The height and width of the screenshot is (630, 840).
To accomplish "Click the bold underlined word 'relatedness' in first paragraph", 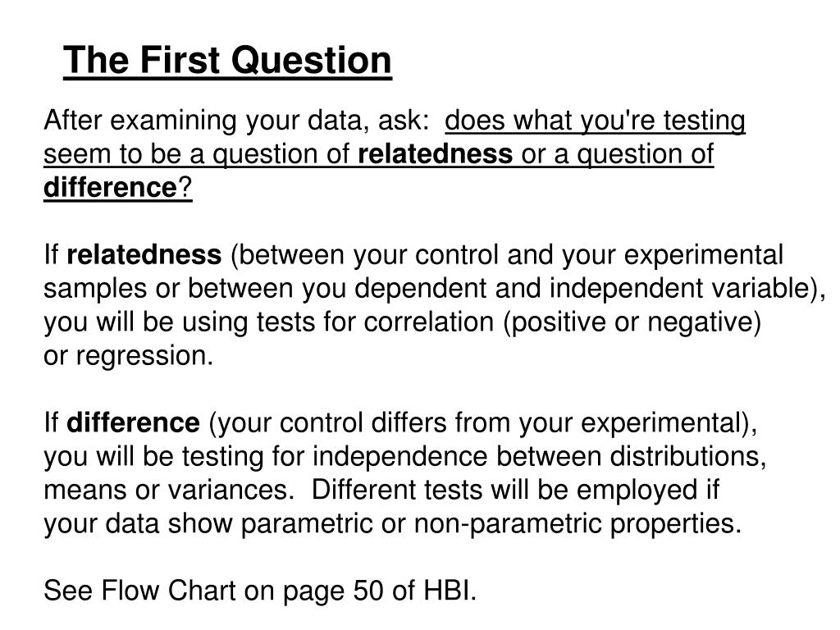I will [435, 153].
